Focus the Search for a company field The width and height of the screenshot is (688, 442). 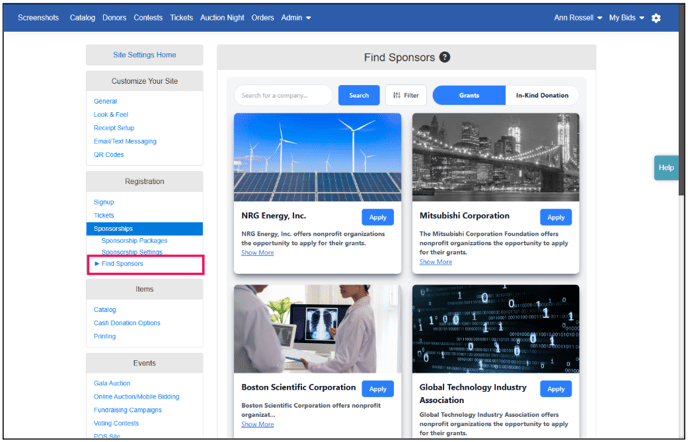pyautogui.click(x=283, y=95)
